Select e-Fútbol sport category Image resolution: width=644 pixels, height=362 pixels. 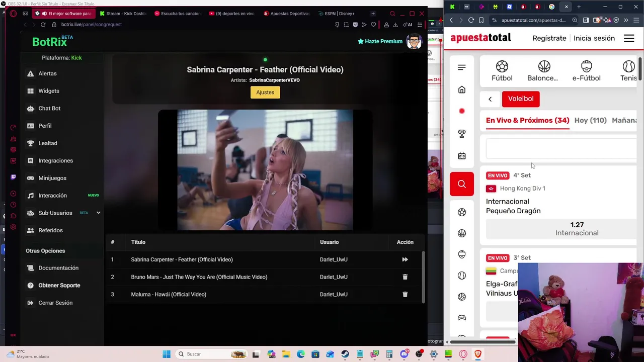click(586, 71)
